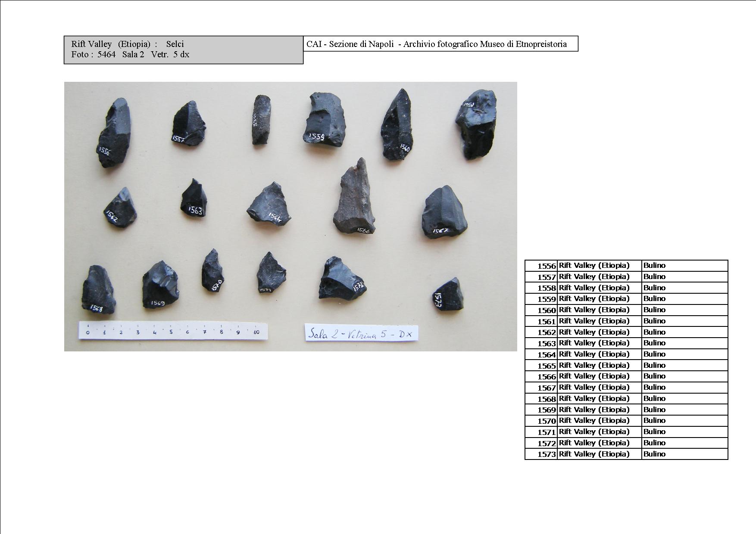Click table cell number 1573
756x534 pixels.
541,454
